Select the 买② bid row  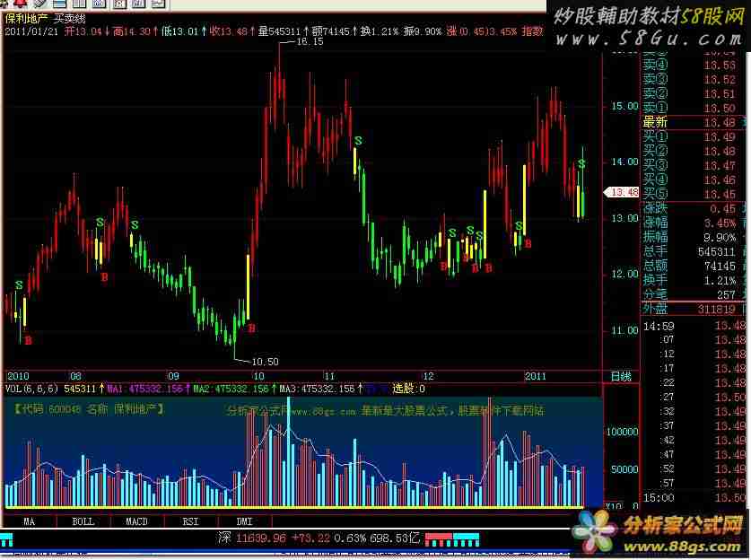[694, 152]
